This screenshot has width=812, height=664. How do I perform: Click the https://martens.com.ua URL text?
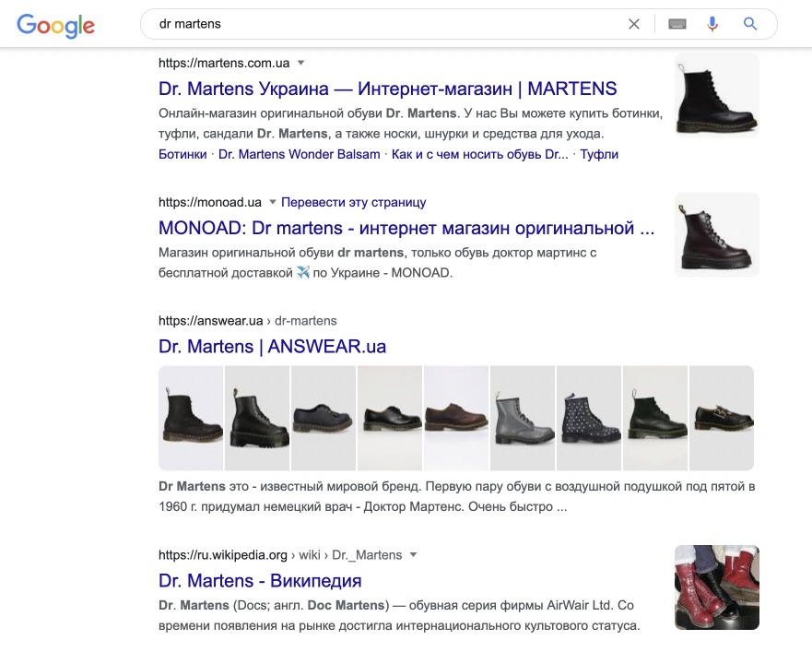point(224,63)
